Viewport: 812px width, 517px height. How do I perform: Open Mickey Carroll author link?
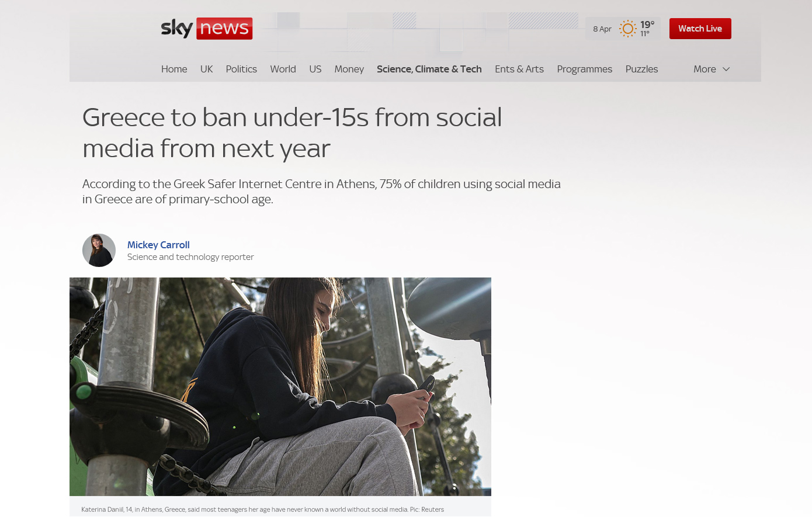[158, 245]
